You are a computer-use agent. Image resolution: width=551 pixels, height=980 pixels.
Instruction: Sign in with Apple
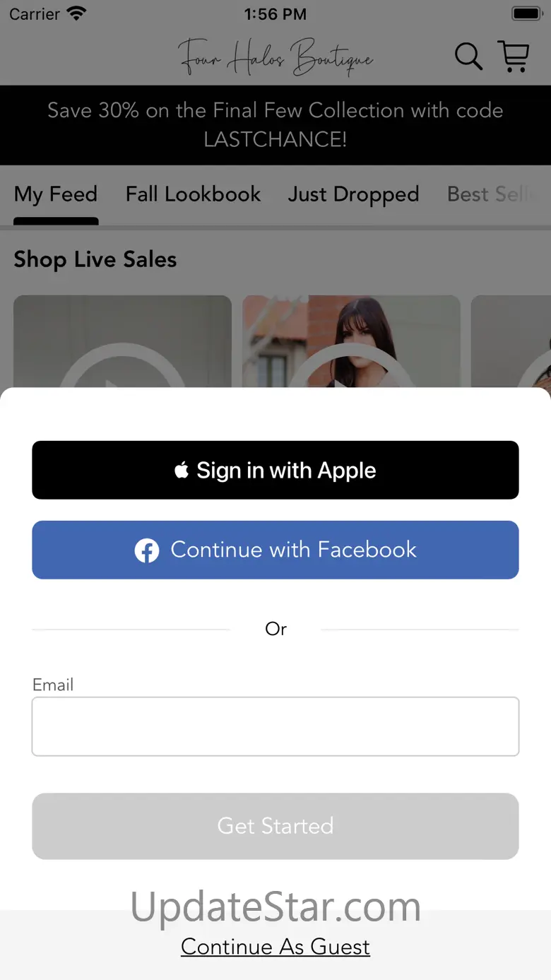click(x=275, y=470)
